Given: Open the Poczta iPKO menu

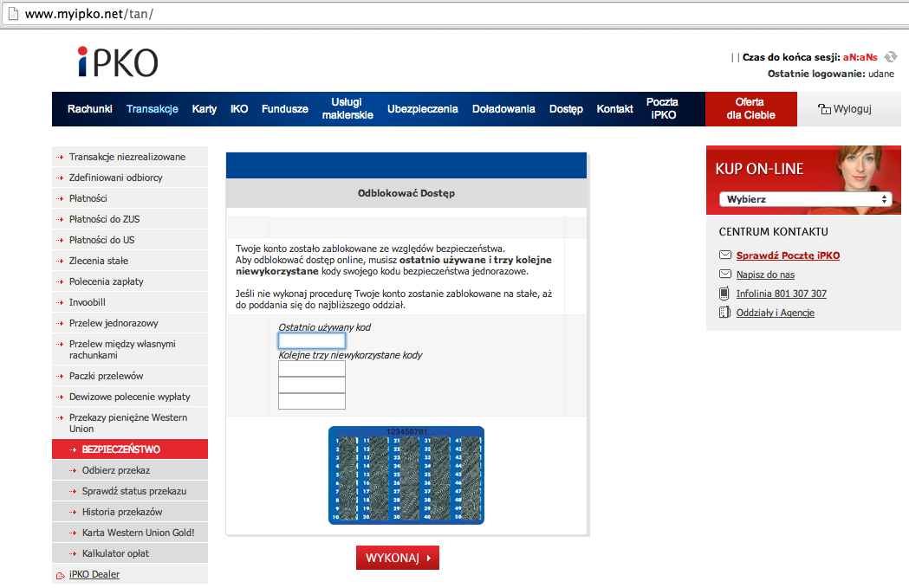Looking at the screenshot, I should tap(663, 109).
